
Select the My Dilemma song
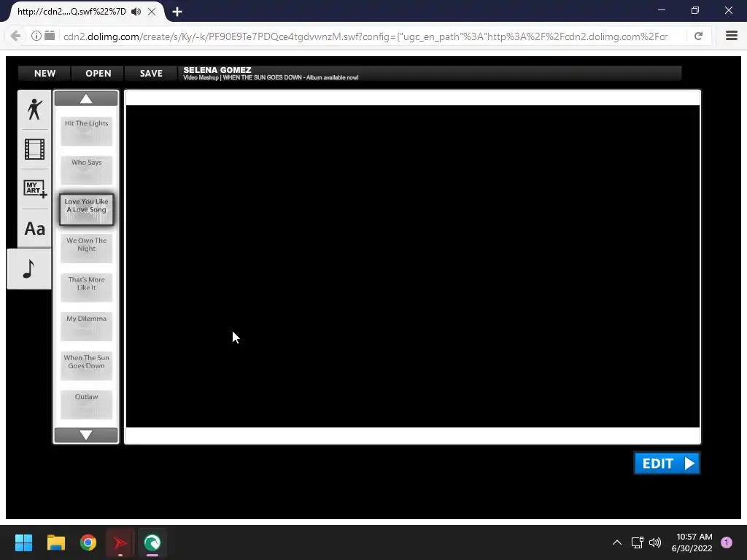tap(86, 326)
